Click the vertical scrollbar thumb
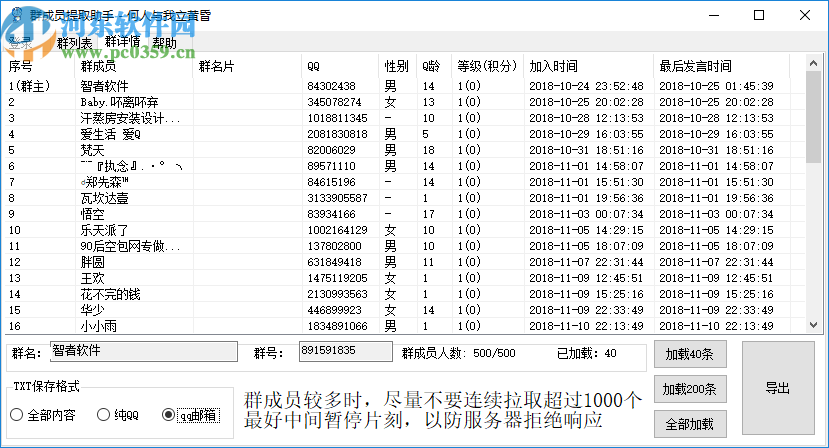 [813, 117]
